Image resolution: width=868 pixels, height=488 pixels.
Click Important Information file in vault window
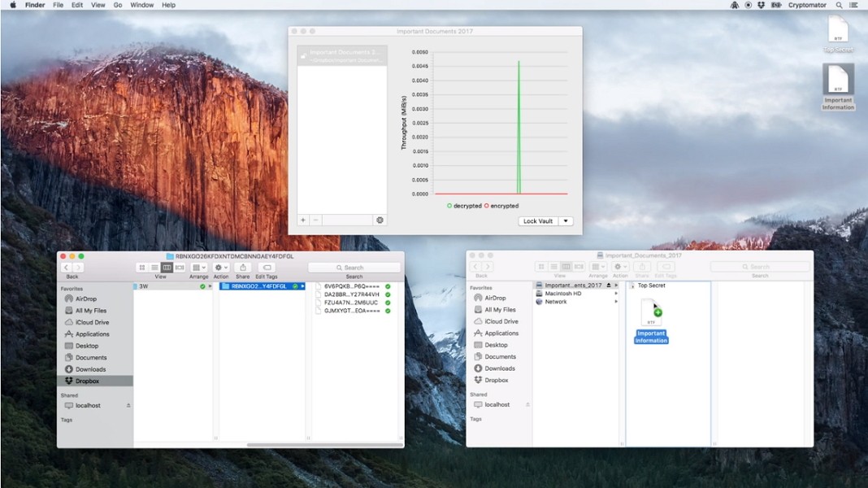(651, 322)
